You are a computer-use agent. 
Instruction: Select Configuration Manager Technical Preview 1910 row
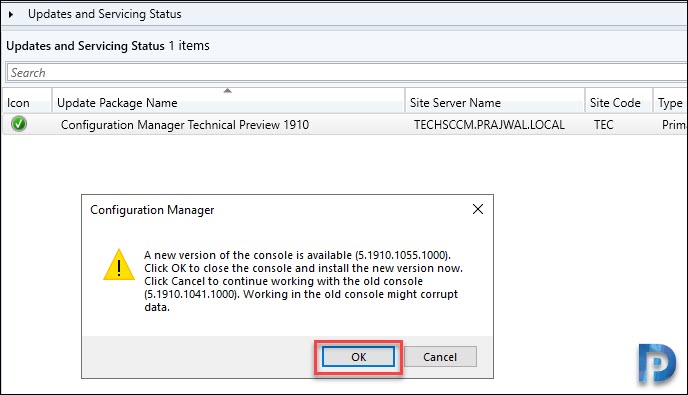click(344, 125)
